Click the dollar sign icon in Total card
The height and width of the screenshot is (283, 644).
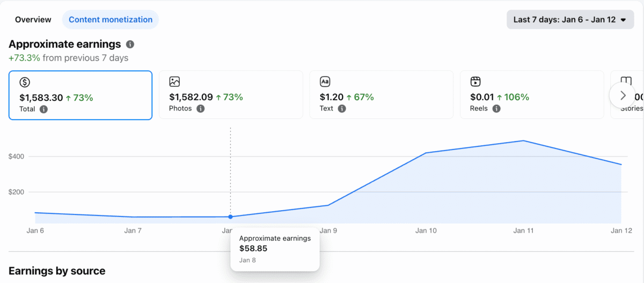[x=25, y=82]
